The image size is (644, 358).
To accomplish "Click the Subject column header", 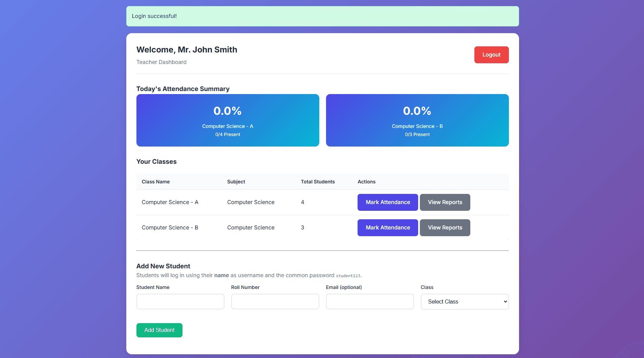I will click(x=236, y=182).
